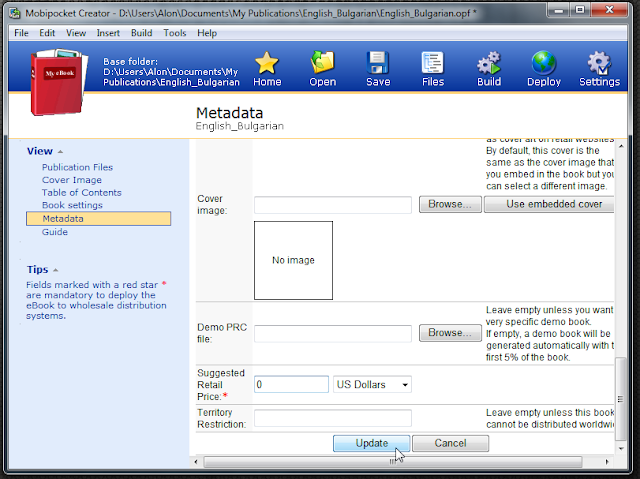
Task: Open the Help menu
Action: point(207,33)
